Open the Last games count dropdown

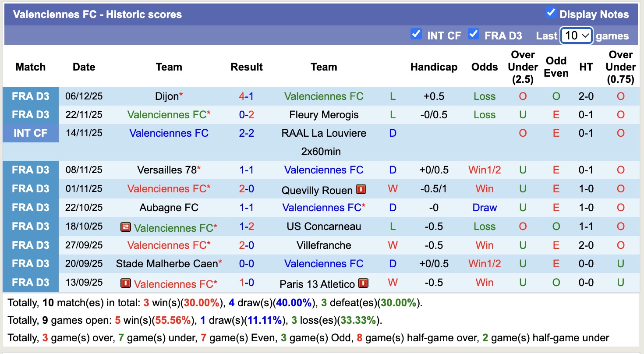(x=577, y=35)
